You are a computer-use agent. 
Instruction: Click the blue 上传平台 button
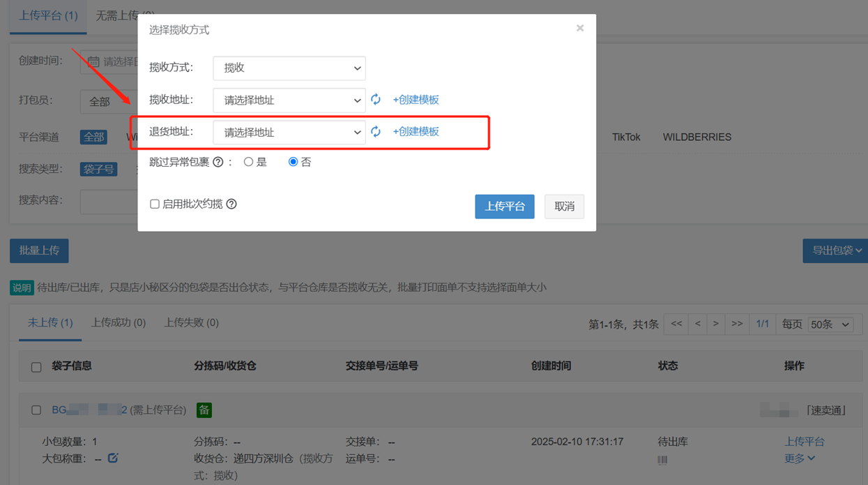(504, 207)
